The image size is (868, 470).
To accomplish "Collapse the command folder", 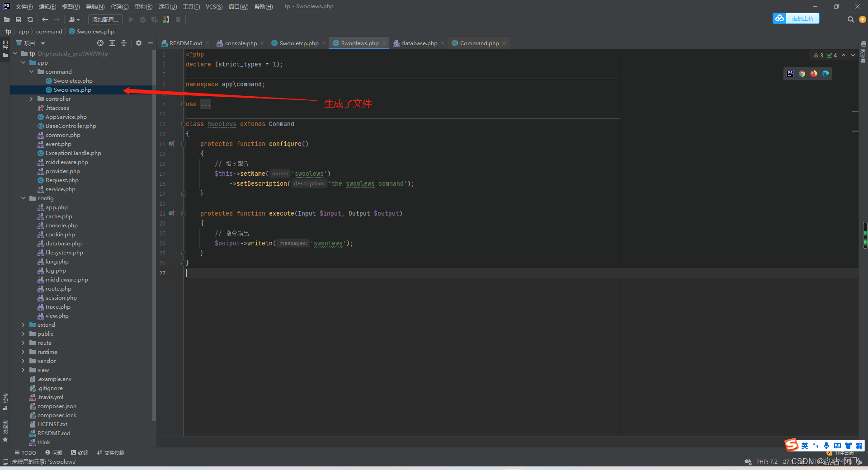I will pyautogui.click(x=31, y=71).
